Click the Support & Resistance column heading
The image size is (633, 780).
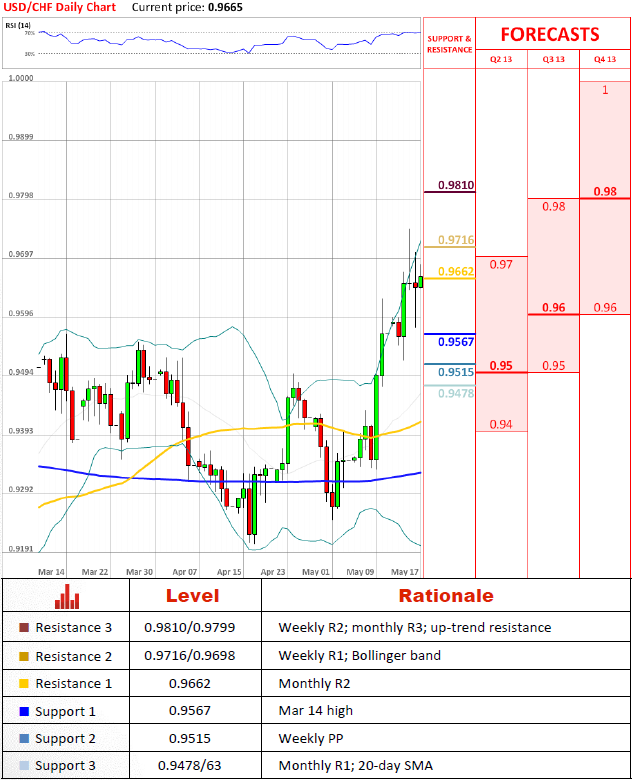coord(449,44)
